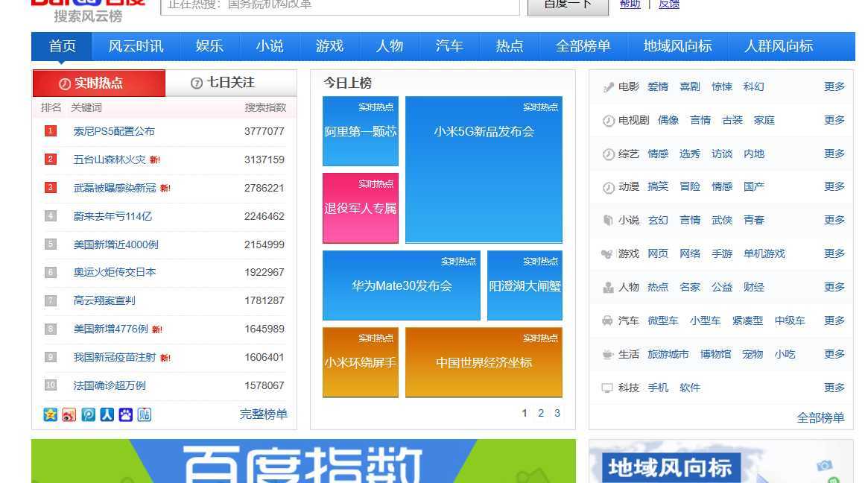The image size is (868, 483).
Task: Click the red rank 3 badge
Action: pyautogui.click(x=51, y=188)
